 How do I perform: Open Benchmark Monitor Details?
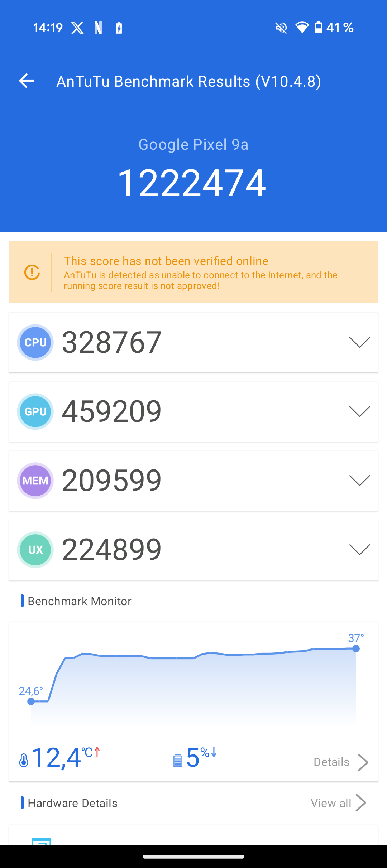[x=340, y=762]
